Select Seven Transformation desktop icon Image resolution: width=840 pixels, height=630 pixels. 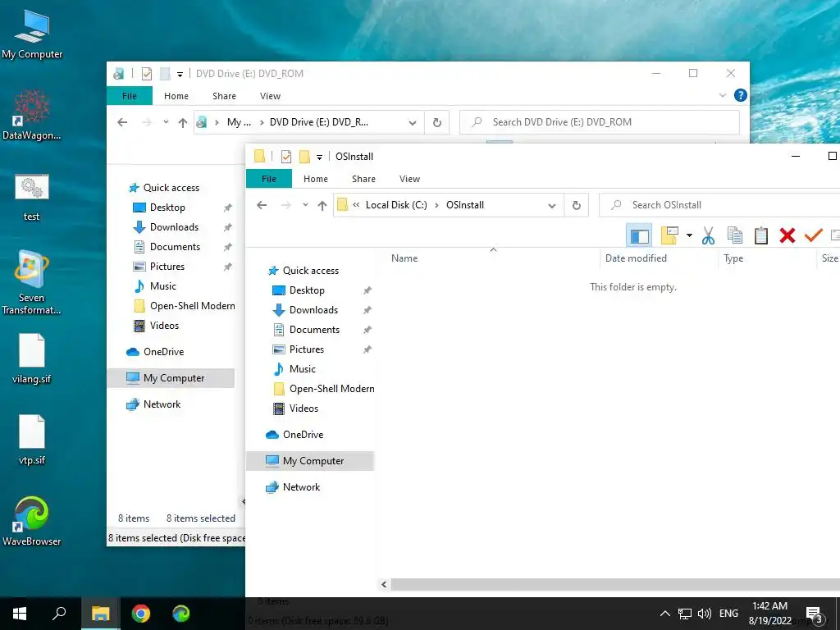point(32,282)
